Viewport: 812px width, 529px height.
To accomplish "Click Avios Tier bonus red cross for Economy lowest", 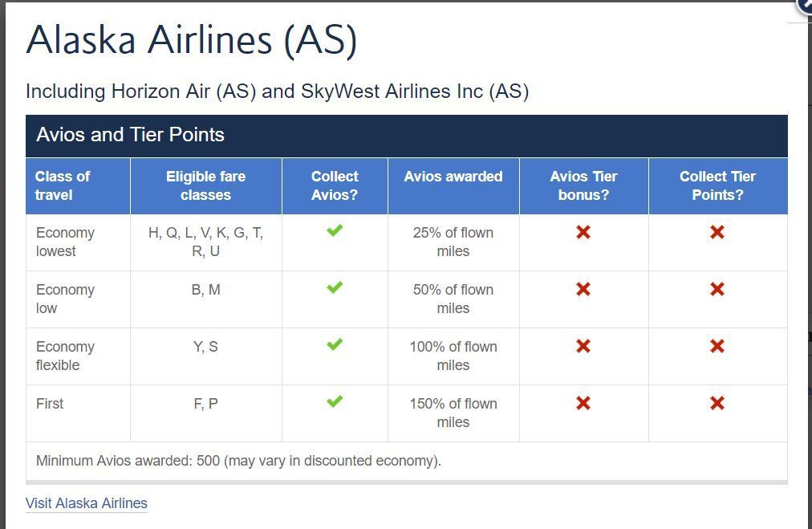I will [x=583, y=232].
